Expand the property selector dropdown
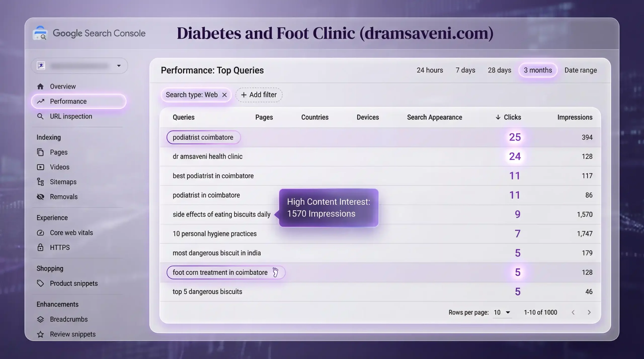 coord(119,66)
